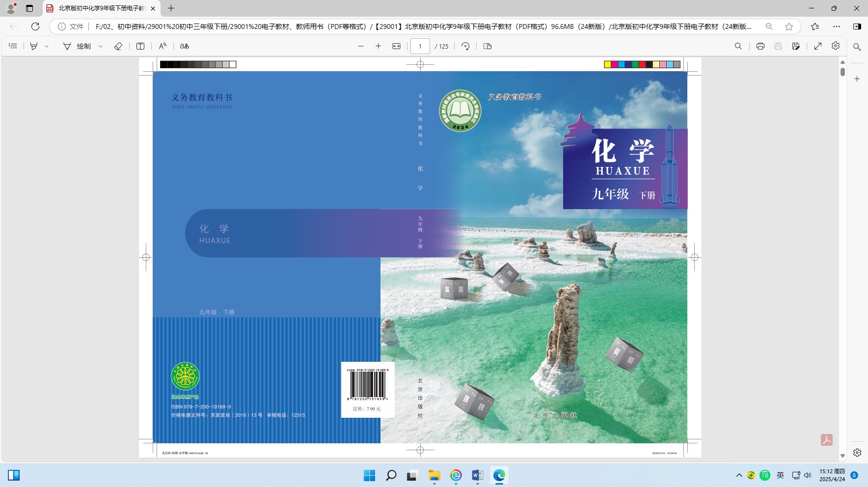868x487 pixels.
Task: Enter full screen mode
Action: pos(817,46)
